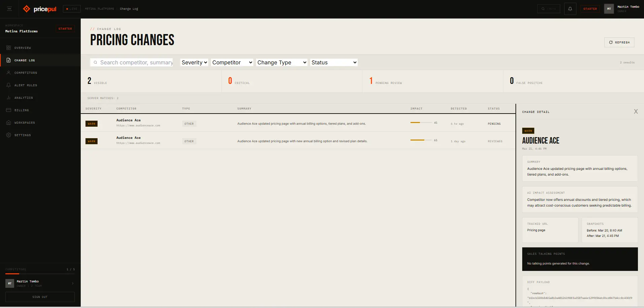Click the impact bar showing 65
644x308 pixels.
(x=421, y=140)
